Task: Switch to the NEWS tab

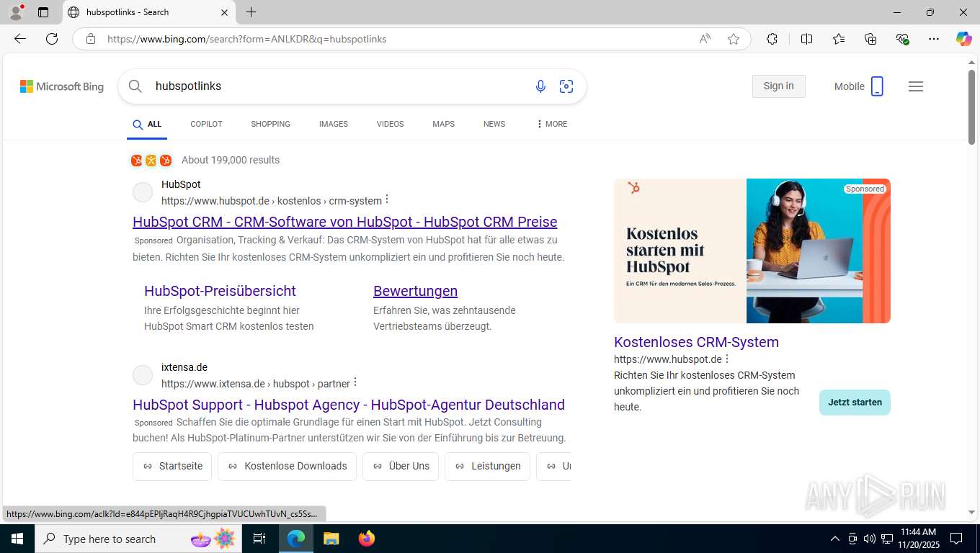Action: (494, 124)
